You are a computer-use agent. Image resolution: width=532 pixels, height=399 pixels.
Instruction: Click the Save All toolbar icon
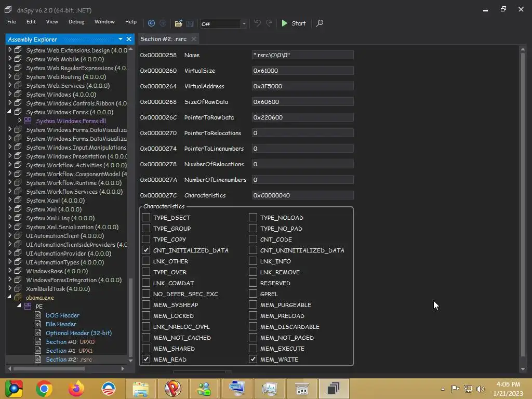click(190, 23)
